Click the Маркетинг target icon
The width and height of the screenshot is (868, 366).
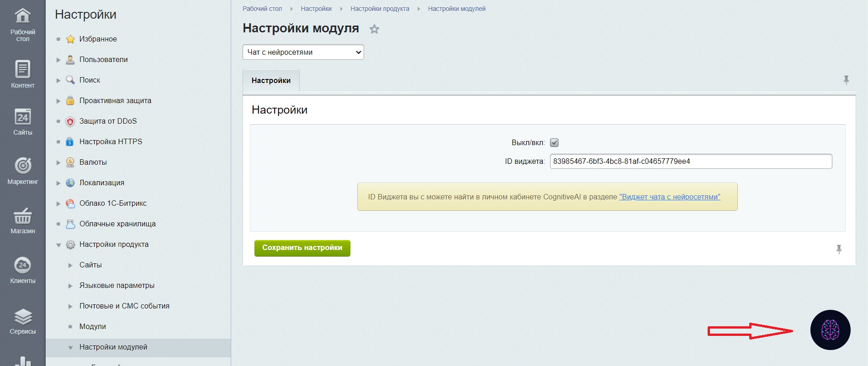click(x=22, y=165)
